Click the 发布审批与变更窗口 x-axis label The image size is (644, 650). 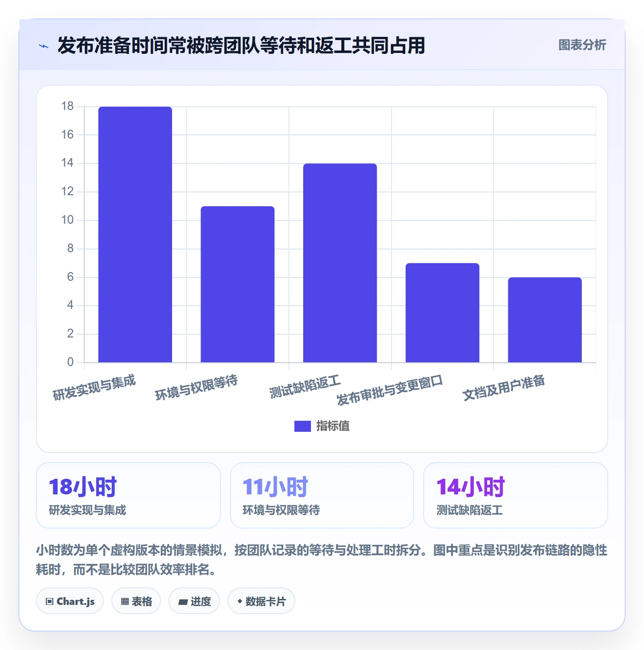point(390,390)
